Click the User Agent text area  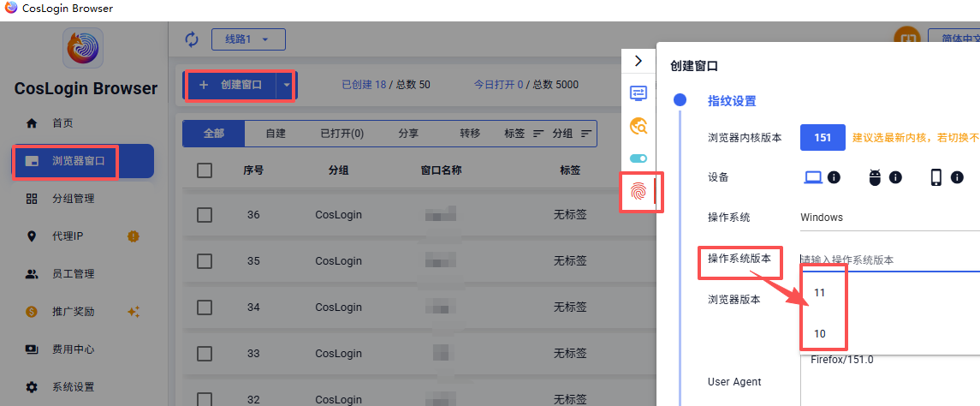click(890, 380)
